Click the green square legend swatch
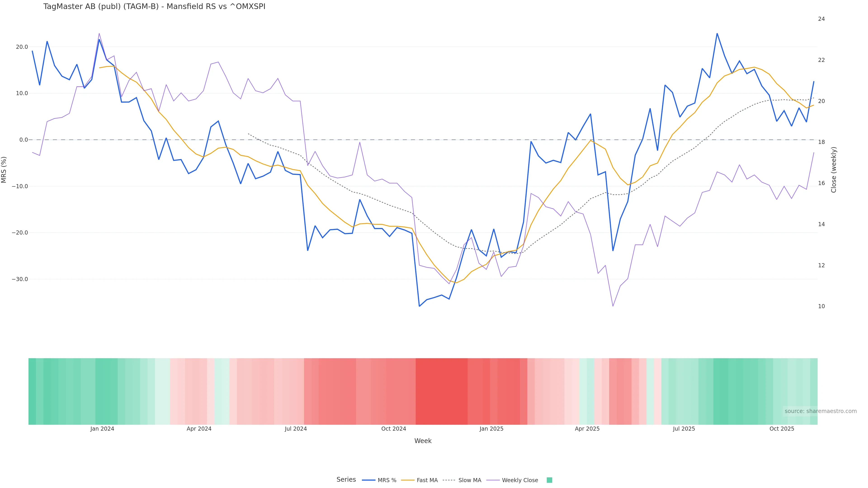Image resolution: width=868 pixels, height=488 pixels. click(549, 480)
